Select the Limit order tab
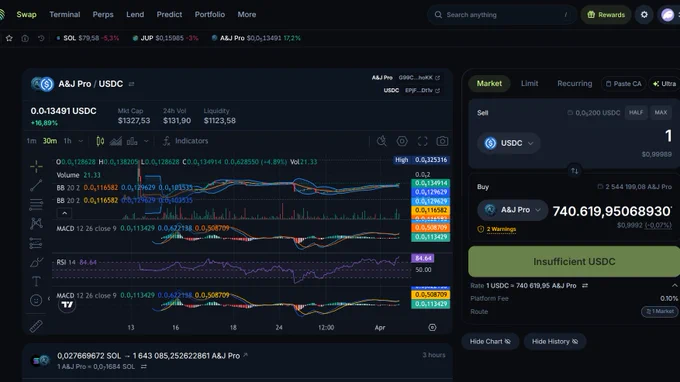680x382 pixels. coord(530,84)
